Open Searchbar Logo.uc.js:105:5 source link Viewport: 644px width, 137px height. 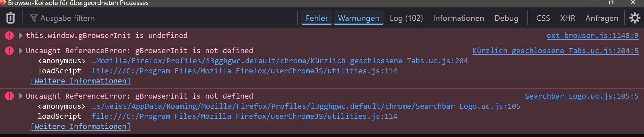[581, 96]
